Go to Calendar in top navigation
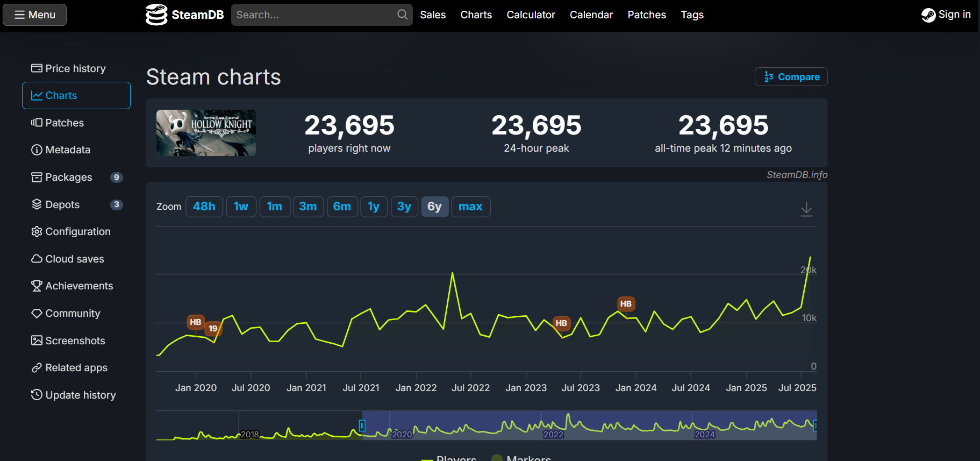Screen dimensions: 980x461 591,15
